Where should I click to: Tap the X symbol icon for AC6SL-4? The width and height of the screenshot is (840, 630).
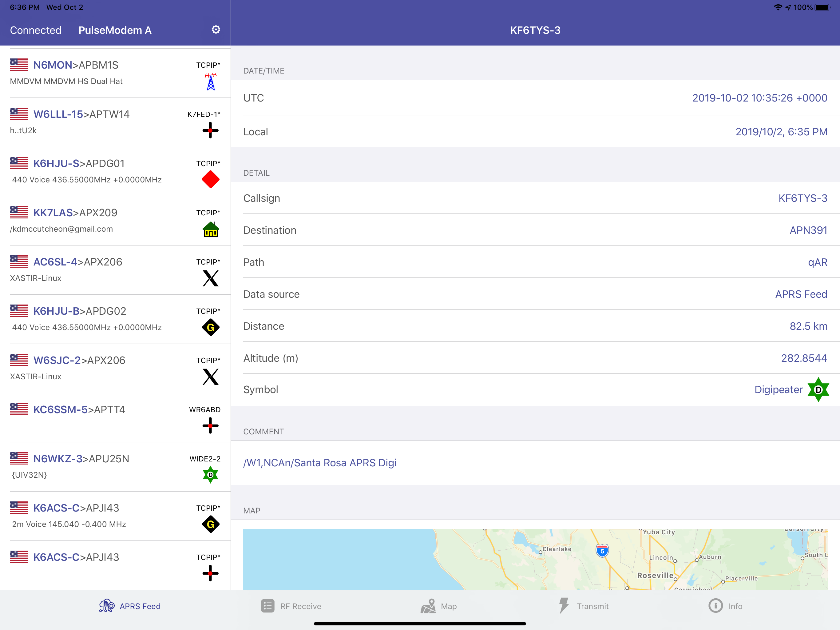pos(210,278)
